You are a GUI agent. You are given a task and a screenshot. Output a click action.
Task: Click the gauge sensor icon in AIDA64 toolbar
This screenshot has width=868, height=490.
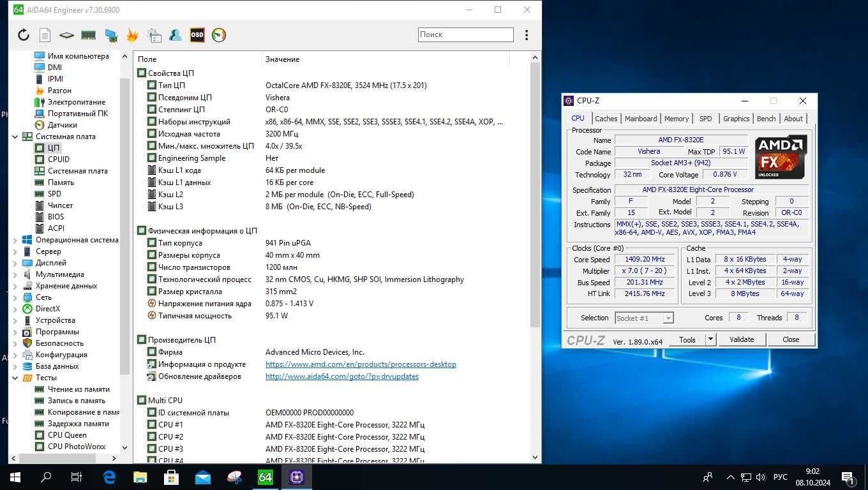point(219,35)
